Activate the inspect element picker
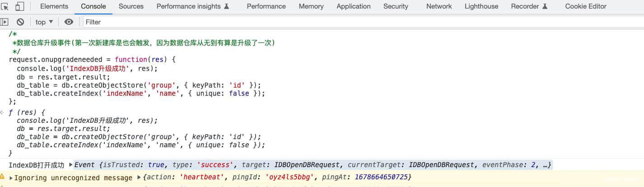 pyautogui.click(x=5, y=6)
